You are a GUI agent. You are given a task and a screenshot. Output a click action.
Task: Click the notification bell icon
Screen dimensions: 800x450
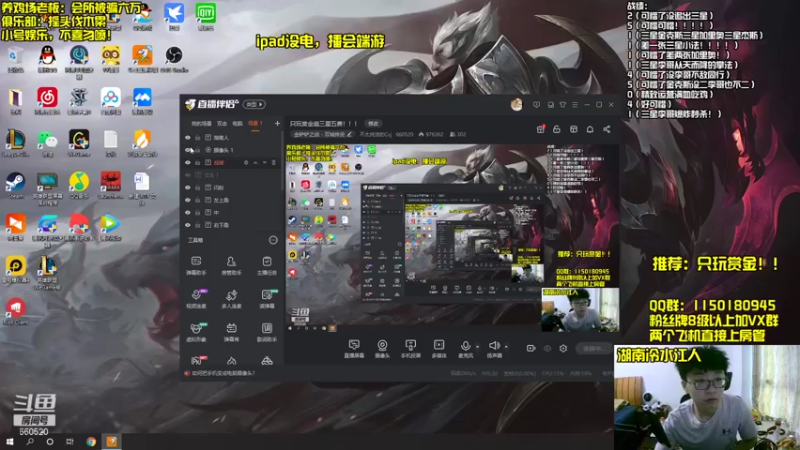point(590,129)
